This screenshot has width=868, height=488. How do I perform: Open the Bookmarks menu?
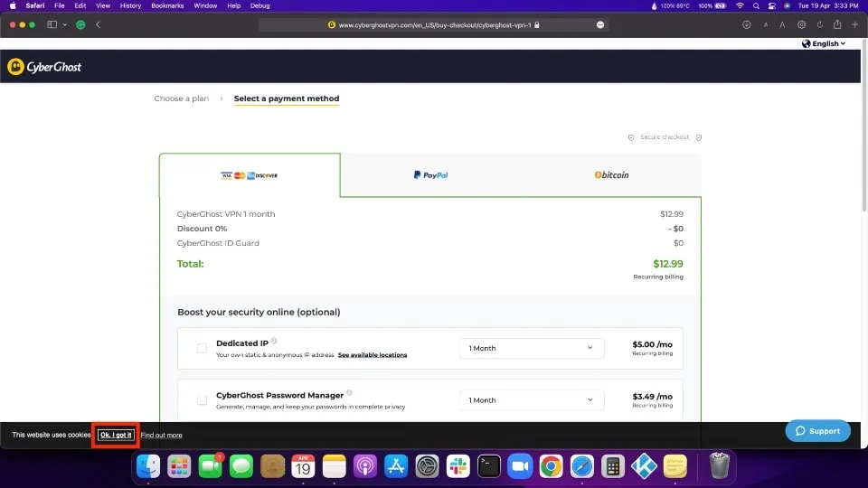167,5
